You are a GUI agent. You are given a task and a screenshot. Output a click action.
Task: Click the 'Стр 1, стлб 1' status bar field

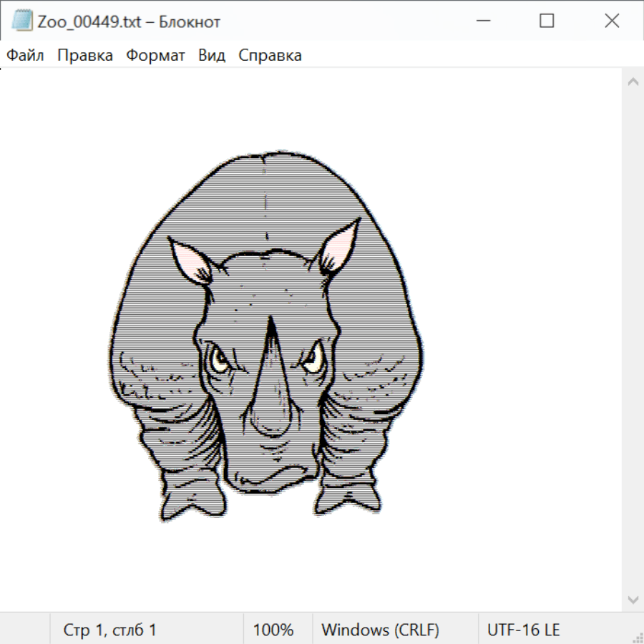[110, 630]
